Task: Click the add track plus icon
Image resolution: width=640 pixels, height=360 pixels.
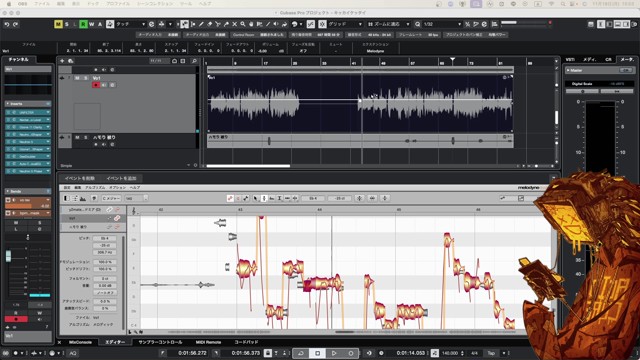Action: (62, 61)
